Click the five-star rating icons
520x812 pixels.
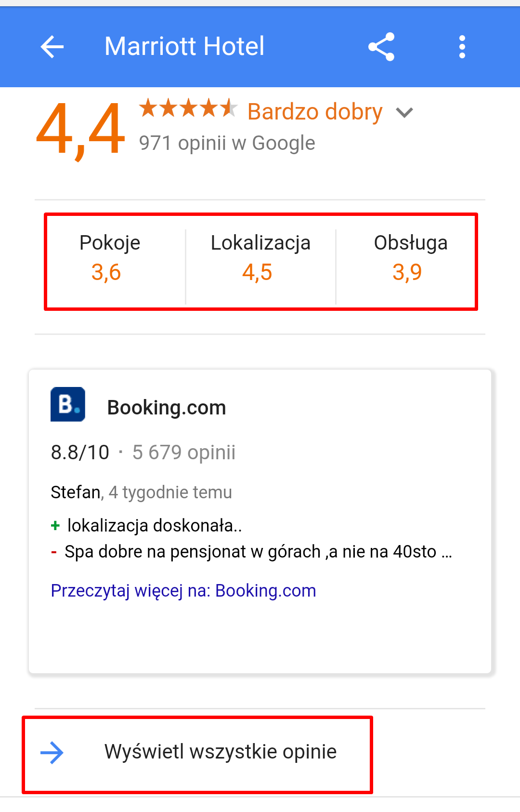[x=188, y=108]
